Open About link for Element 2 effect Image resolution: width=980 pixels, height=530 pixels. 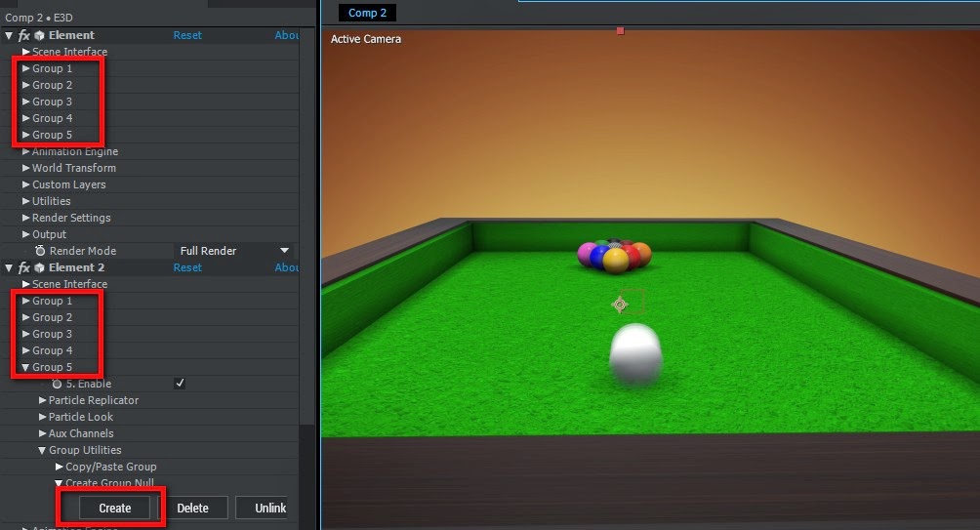click(286, 268)
